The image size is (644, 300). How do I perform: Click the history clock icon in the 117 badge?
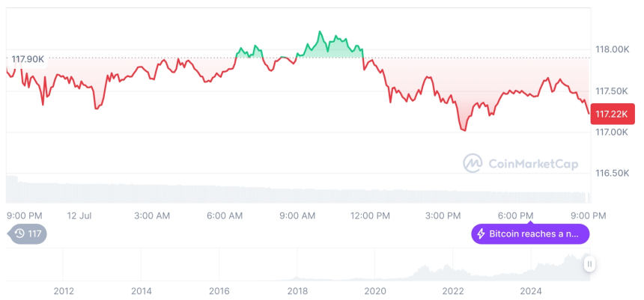point(19,234)
